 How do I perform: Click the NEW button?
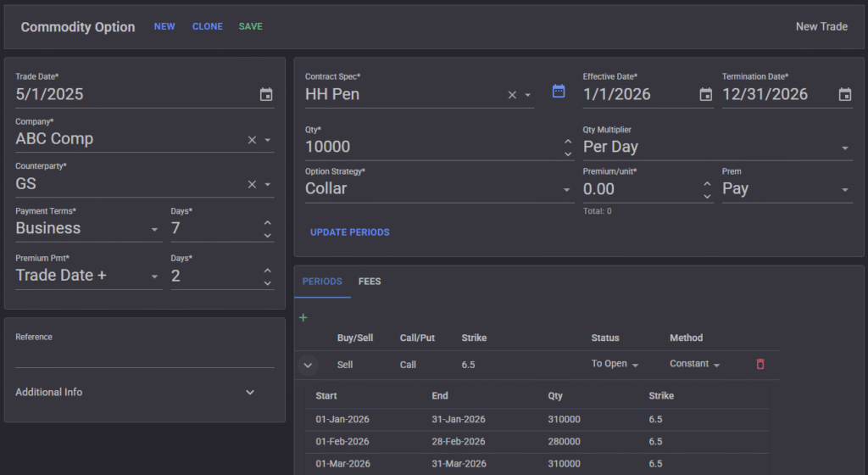tap(164, 26)
